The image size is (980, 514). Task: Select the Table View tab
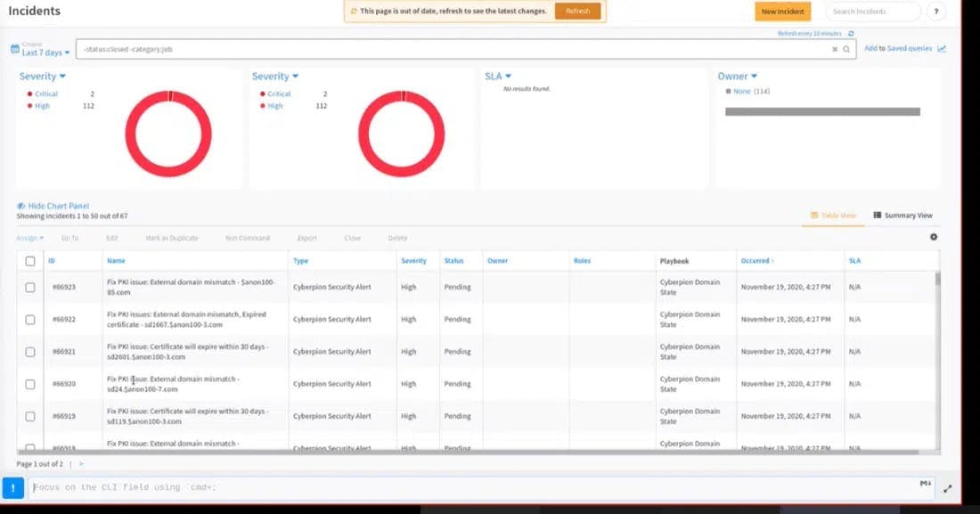point(833,216)
